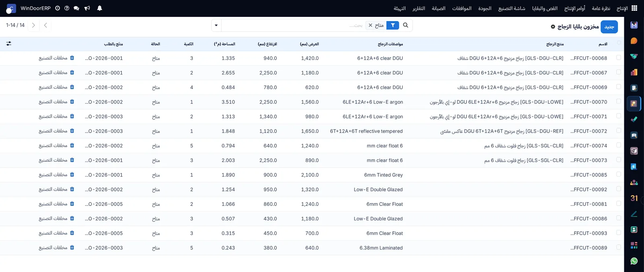
Task: Open the orange chat bubble sidebar app
Action: point(634,41)
